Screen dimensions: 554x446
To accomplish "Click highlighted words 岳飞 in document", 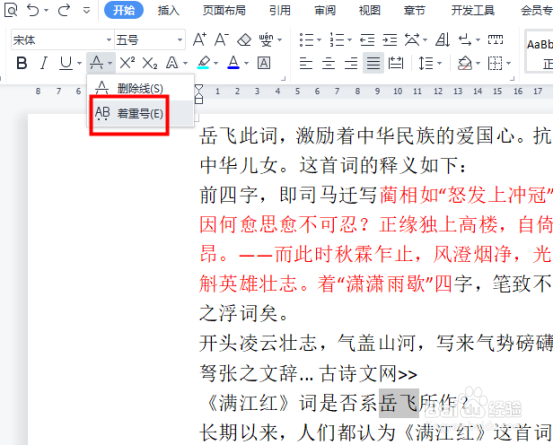I will [399, 403].
